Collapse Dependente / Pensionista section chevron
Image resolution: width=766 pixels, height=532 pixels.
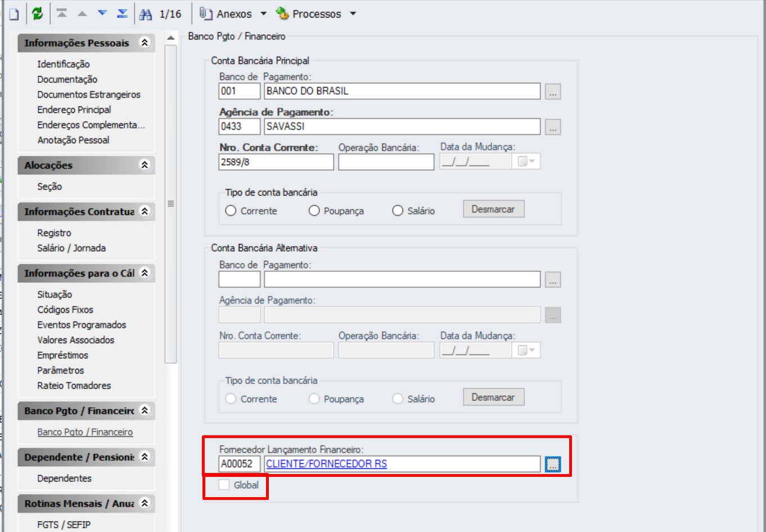(x=145, y=457)
